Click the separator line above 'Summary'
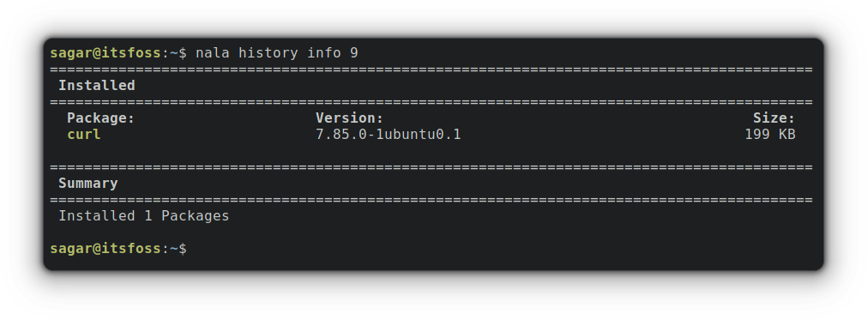The image size is (868, 320). tap(431, 167)
